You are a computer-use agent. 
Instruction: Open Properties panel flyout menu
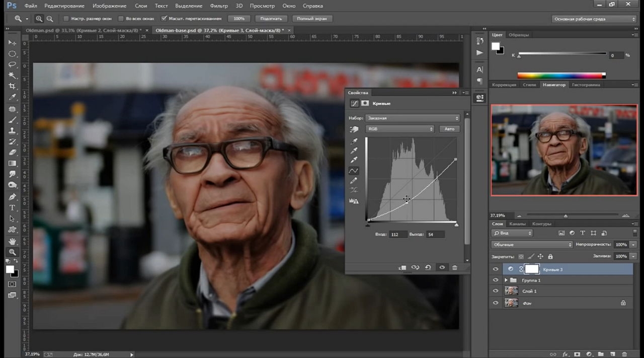pos(465,93)
